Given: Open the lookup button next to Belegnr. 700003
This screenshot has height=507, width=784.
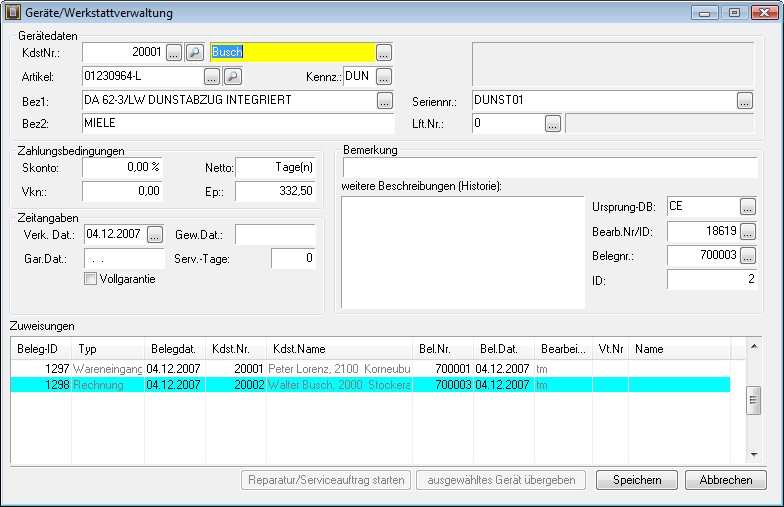Looking at the screenshot, I should (748, 256).
